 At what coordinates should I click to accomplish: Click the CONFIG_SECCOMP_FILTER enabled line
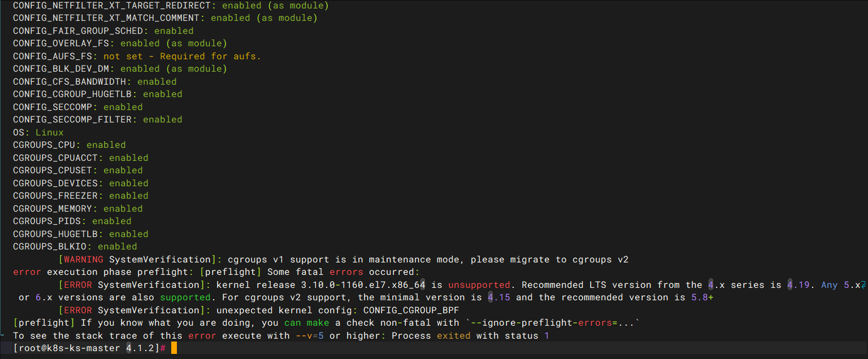tap(98, 120)
